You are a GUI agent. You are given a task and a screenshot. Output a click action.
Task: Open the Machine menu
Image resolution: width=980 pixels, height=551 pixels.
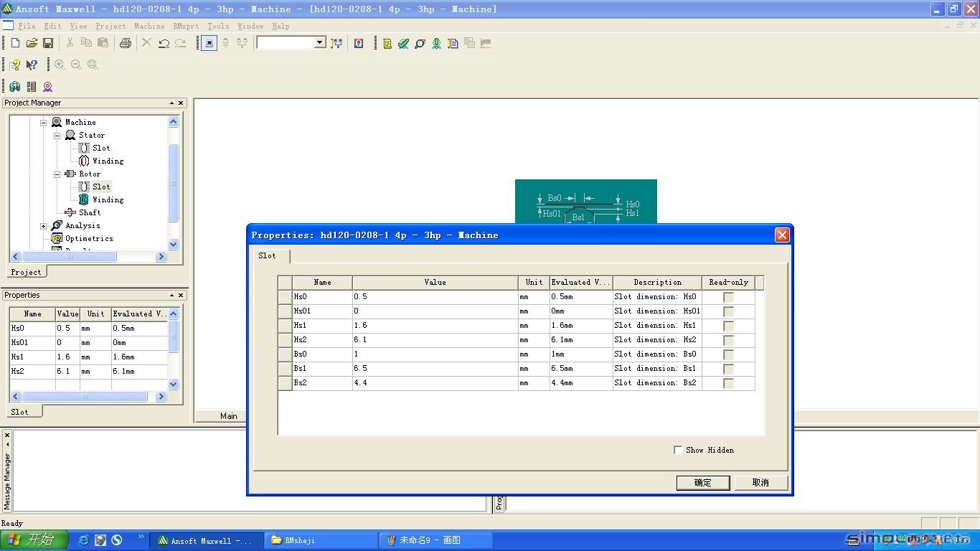pos(149,26)
